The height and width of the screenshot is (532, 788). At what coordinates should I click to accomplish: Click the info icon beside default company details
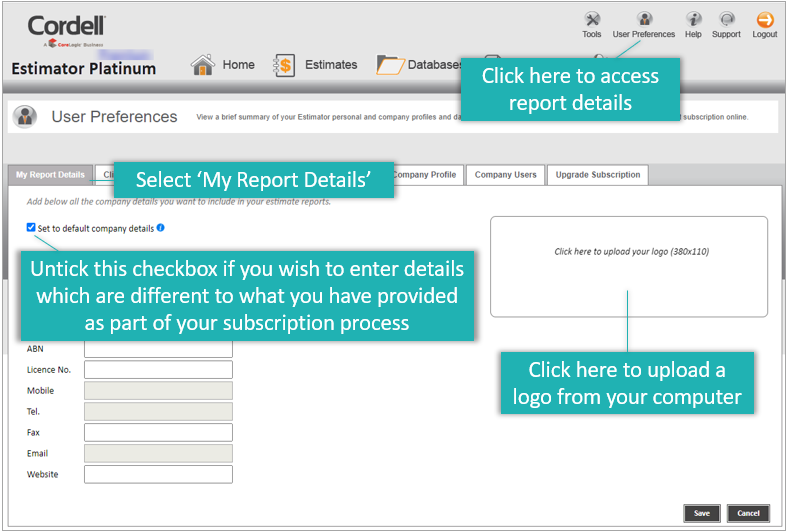(160, 228)
